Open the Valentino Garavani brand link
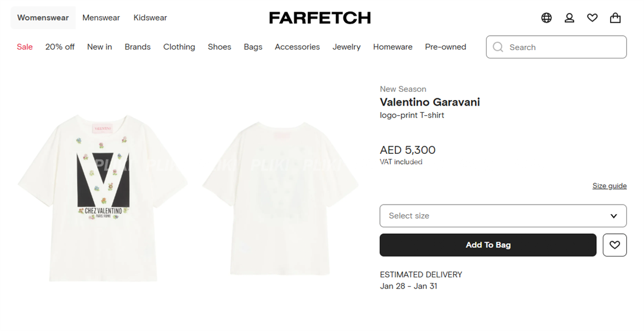This screenshot has width=644, height=331. pos(430,102)
